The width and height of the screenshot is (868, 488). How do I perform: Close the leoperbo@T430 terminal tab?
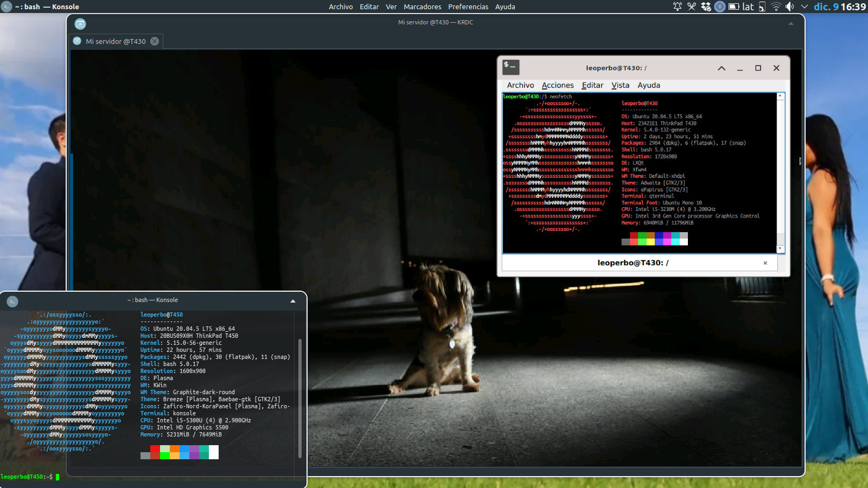click(x=765, y=263)
